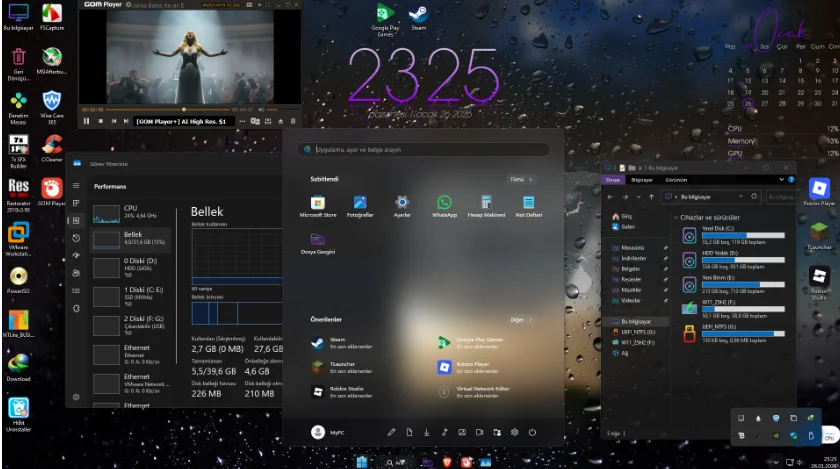
Task: Click the Start menu search box
Action: coord(423,150)
